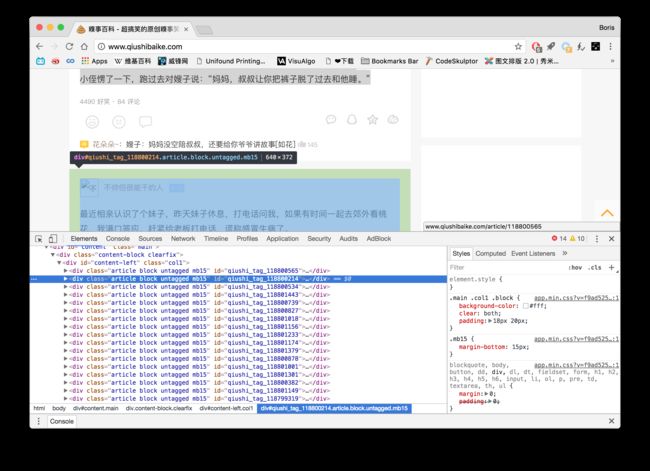This screenshot has width=650, height=471.
Task: Open the AdBlock DevTools tab
Action: click(x=378, y=239)
